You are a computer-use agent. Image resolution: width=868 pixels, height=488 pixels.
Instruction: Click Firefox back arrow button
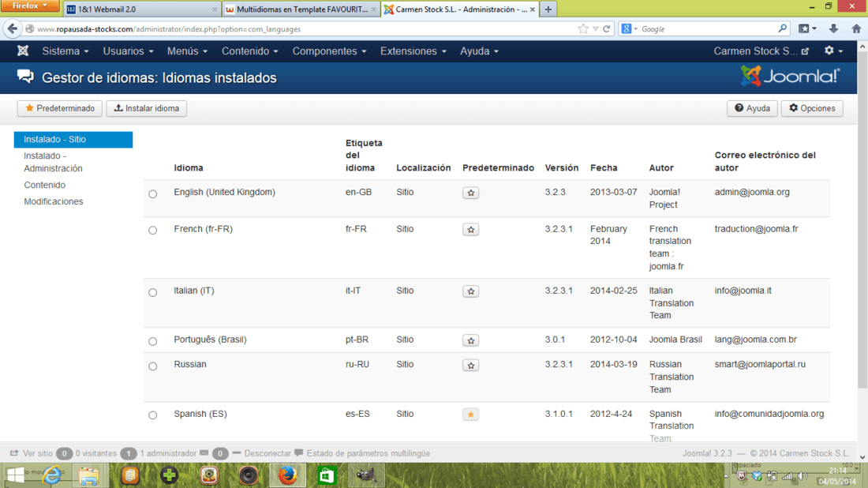13,28
